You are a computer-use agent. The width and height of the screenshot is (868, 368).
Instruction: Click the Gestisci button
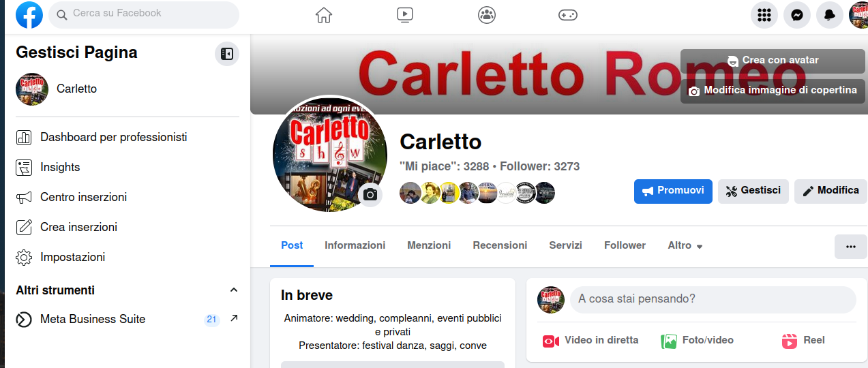pyautogui.click(x=753, y=191)
